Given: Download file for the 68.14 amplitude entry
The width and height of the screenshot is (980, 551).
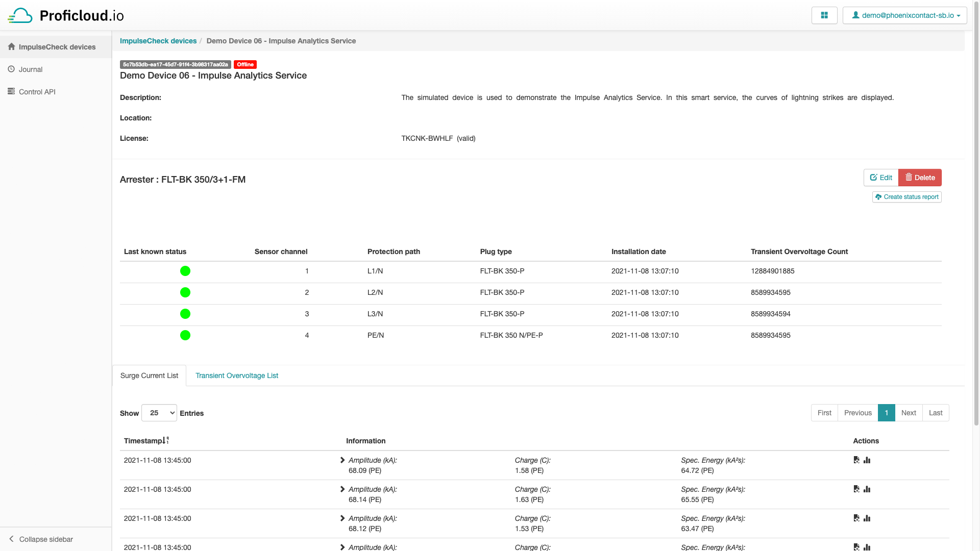Looking at the screenshot, I should tap(856, 489).
